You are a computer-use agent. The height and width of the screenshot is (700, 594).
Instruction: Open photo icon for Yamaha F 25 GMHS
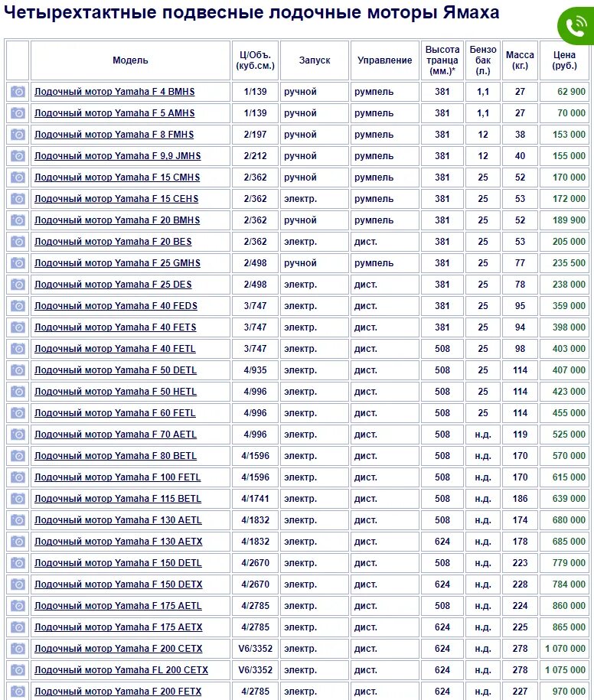click(x=18, y=263)
